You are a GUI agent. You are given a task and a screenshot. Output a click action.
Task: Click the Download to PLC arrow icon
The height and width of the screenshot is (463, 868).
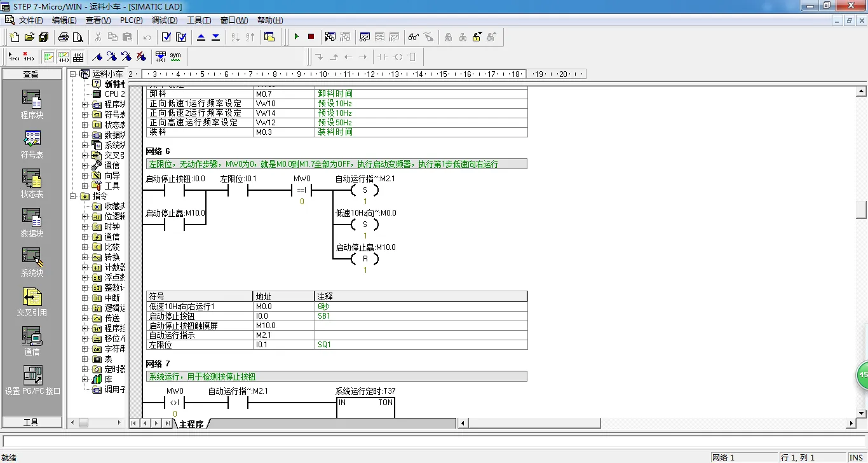pyautogui.click(x=216, y=37)
